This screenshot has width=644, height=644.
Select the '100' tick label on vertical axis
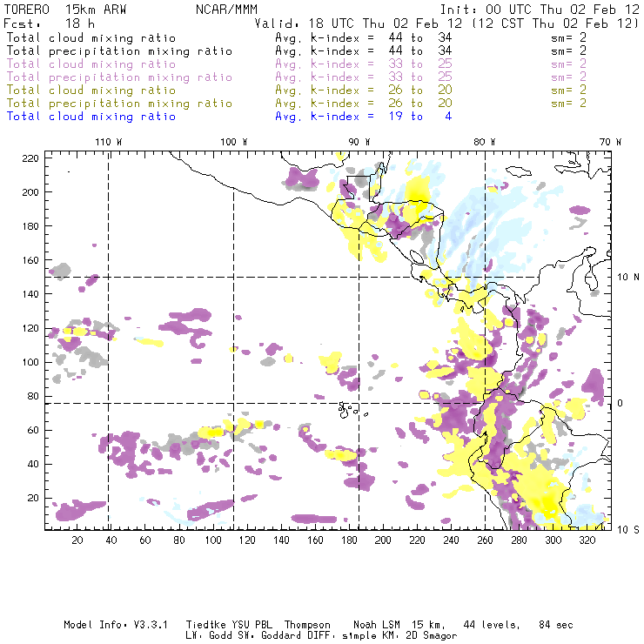(x=30, y=362)
